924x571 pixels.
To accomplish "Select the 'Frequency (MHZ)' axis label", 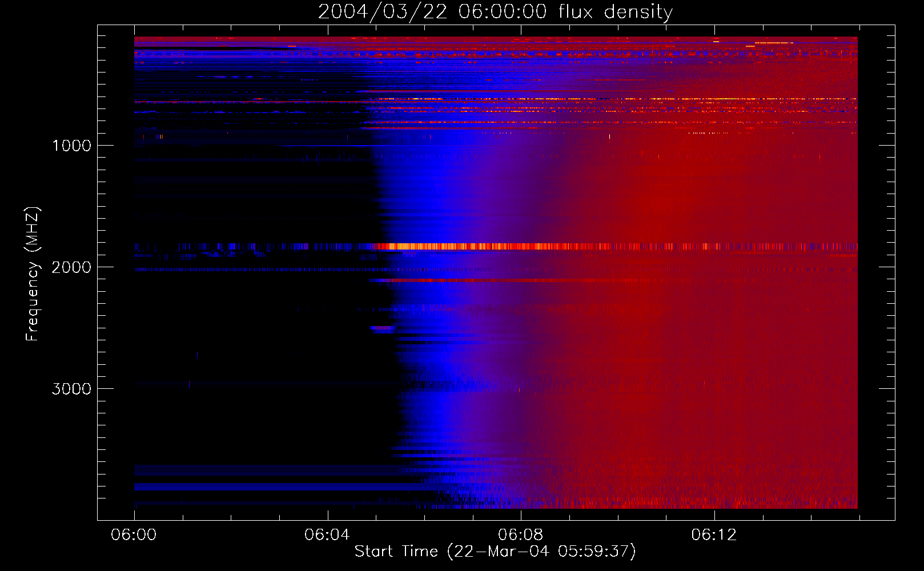I will [33, 274].
